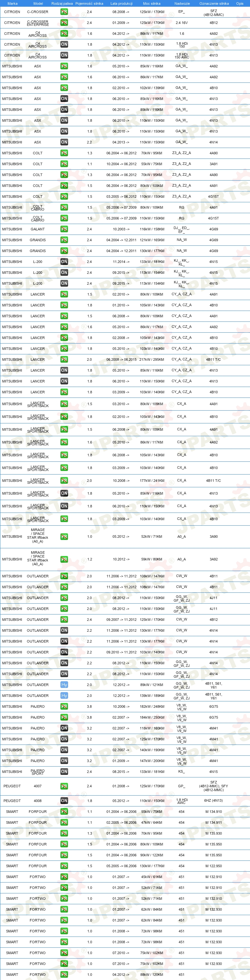Click the 4G69 code in GALANT row
Screen dimensions: 250x980
[x=214, y=229]
